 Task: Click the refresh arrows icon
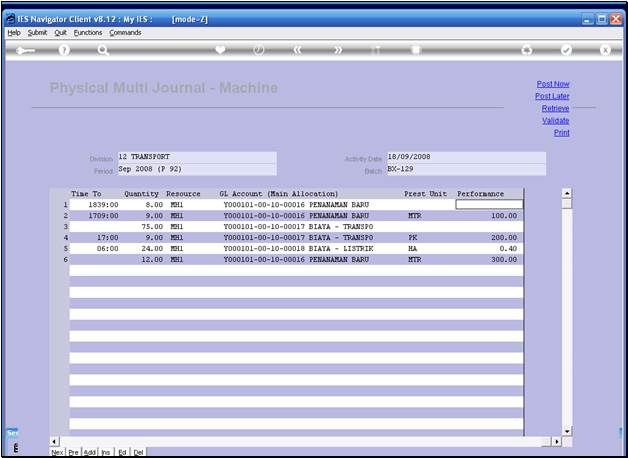click(527, 50)
